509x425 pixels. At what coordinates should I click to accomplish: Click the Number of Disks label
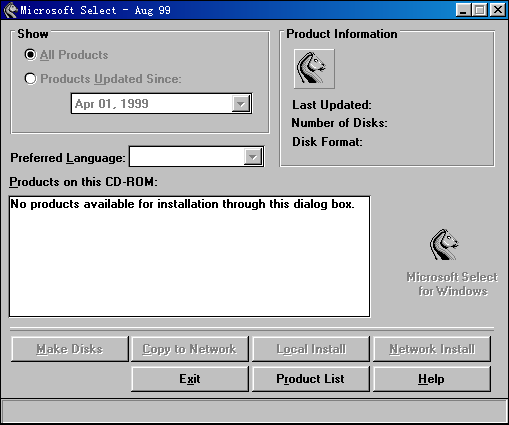tap(339, 123)
